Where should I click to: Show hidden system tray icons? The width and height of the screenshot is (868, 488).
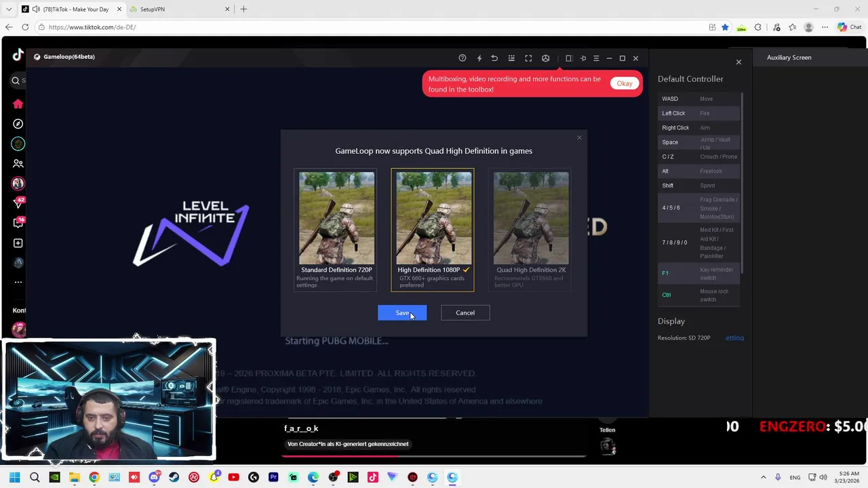763,478
